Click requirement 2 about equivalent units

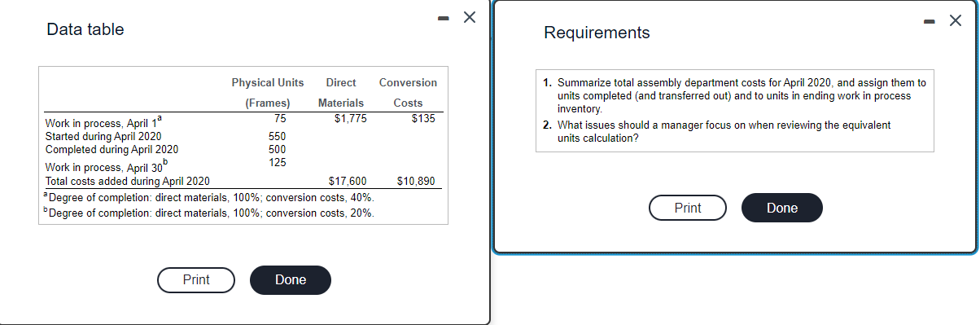tap(716, 131)
